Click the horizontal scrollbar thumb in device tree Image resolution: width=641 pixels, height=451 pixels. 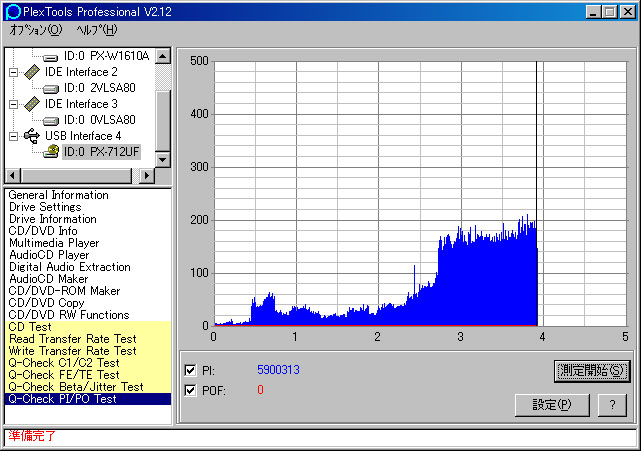(76, 176)
